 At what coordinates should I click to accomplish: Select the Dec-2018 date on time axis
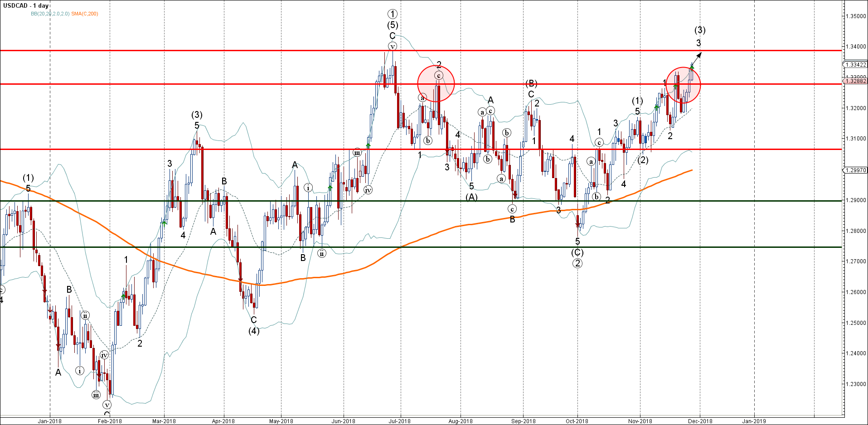pos(700,421)
